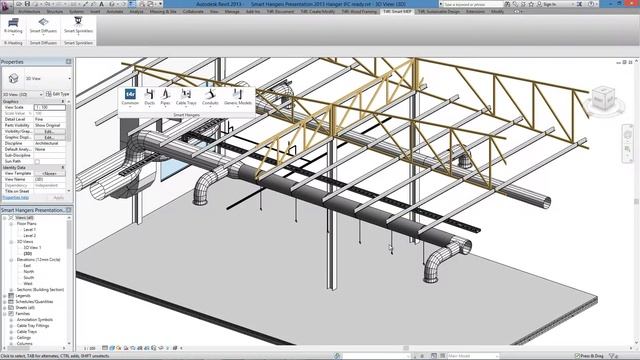Select the Pipes hanger tool
The image size is (640, 360).
coord(165,97)
